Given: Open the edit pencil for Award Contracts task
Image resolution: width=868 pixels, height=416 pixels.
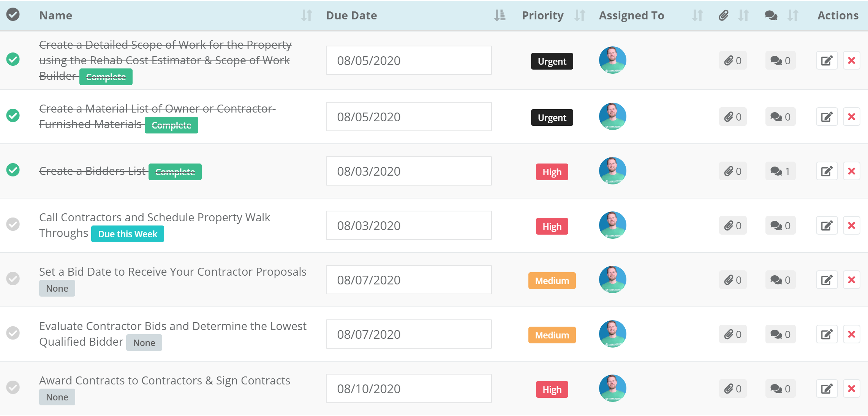Looking at the screenshot, I should coord(827,388).
